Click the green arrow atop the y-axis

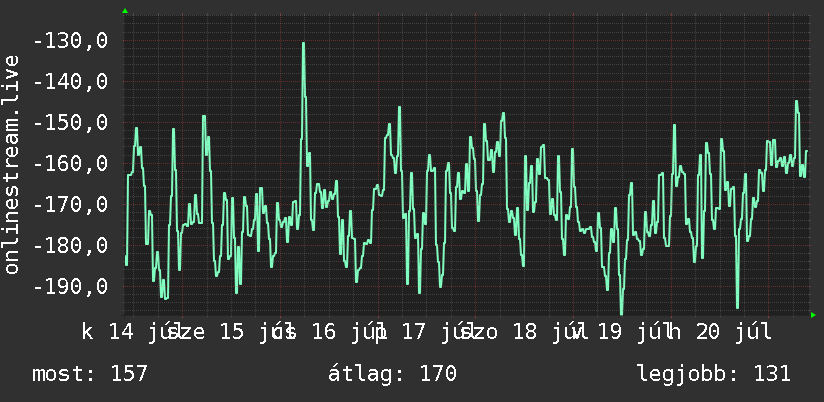tap(125, 11)
